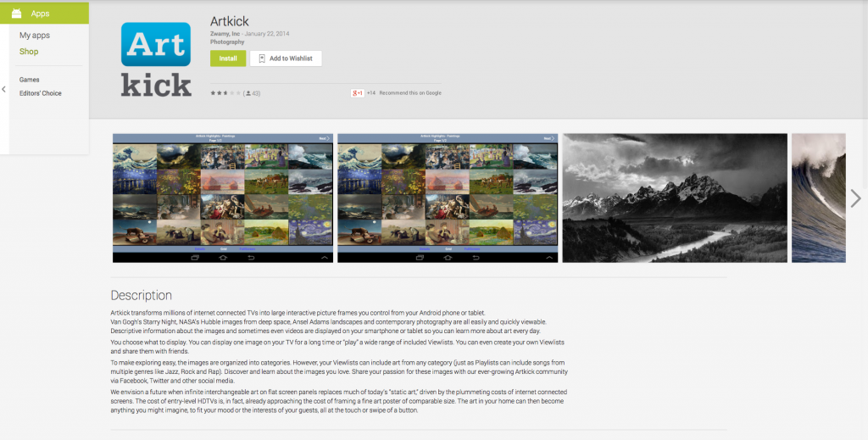The width and height of the screenshot is (868, 440).
Task: Install the Artkick app
Action: 228,58
